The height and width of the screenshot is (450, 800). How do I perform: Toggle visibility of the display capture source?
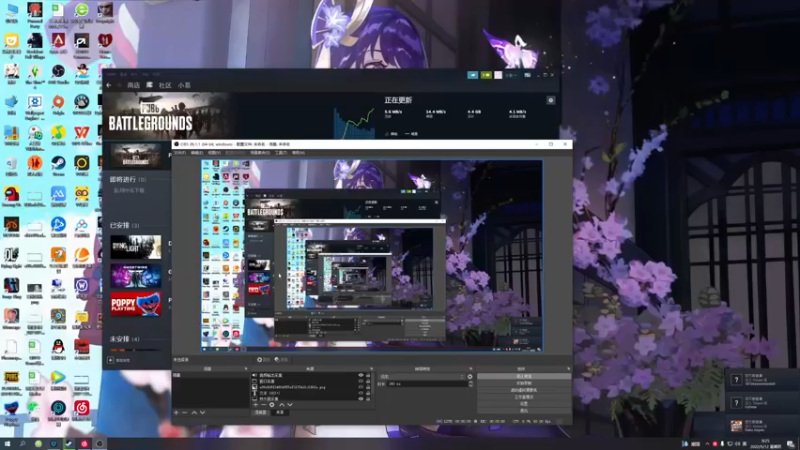361,398
